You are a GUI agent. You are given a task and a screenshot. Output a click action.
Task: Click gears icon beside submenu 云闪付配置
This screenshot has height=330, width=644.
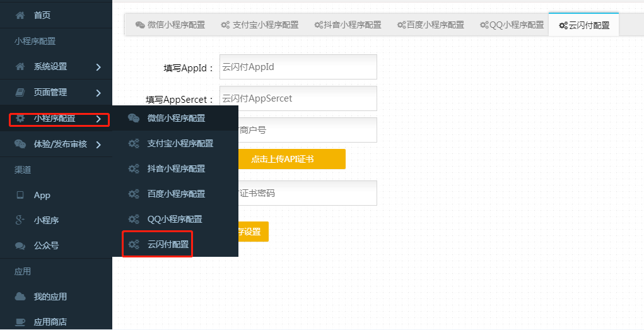tap(134, 245)
